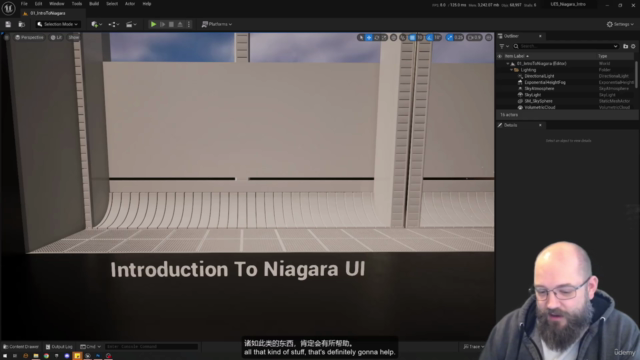Click the stop simulation square button

(171, 24)
